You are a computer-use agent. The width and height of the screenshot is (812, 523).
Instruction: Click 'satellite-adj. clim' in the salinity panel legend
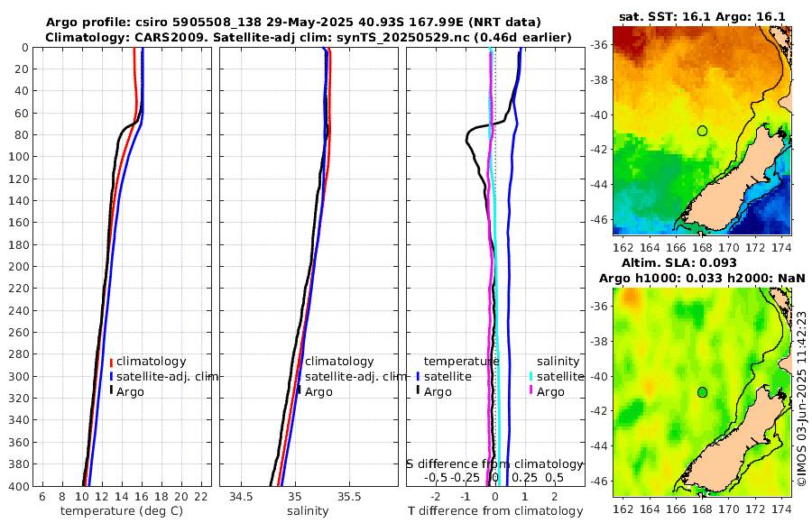355,376
